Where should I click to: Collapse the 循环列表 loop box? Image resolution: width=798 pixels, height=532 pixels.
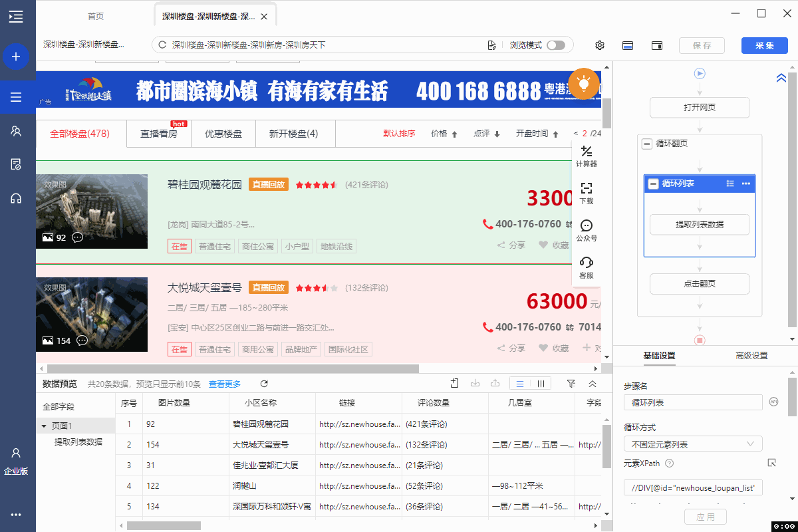click(x=653, y=184)
